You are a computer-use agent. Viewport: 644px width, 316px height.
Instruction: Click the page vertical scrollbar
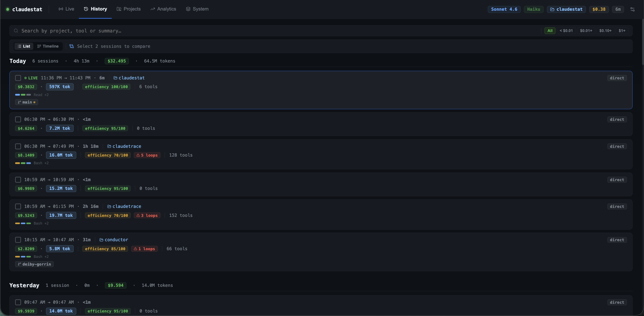642,43
